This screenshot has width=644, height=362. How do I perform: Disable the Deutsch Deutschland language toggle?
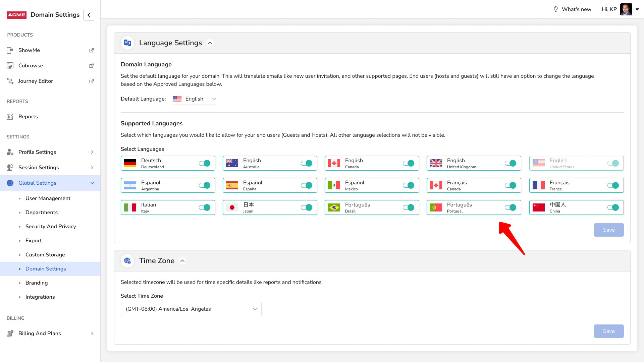[205, 163]
